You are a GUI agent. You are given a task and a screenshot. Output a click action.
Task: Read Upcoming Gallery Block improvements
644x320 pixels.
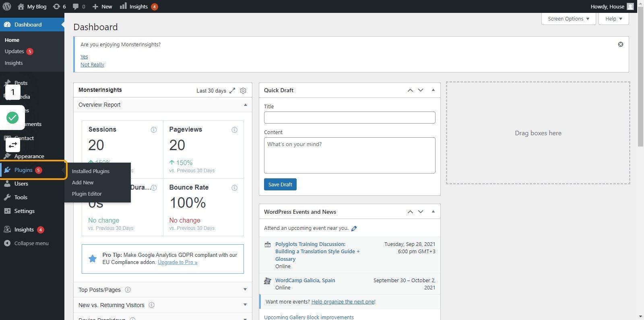coord(309,317)
